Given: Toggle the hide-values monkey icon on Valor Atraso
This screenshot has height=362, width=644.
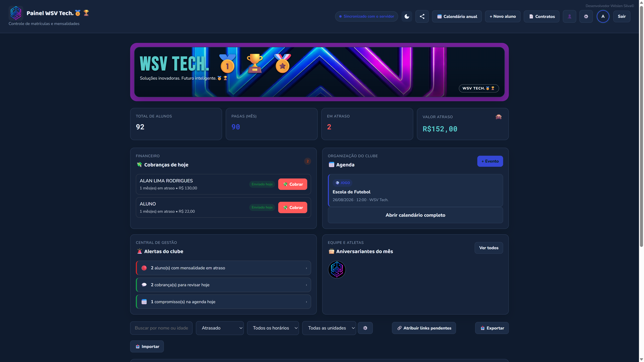Looking at the screenshot, I should [498, 117].
